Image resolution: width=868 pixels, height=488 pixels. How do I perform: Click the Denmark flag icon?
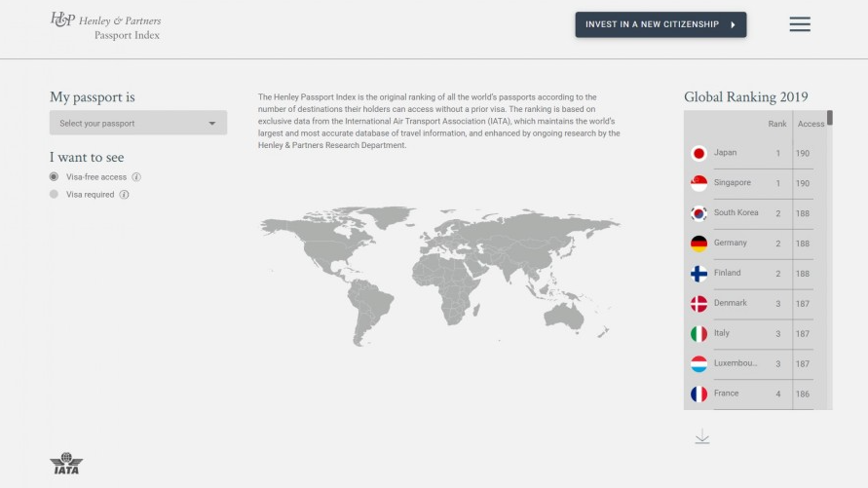(698, 303)
